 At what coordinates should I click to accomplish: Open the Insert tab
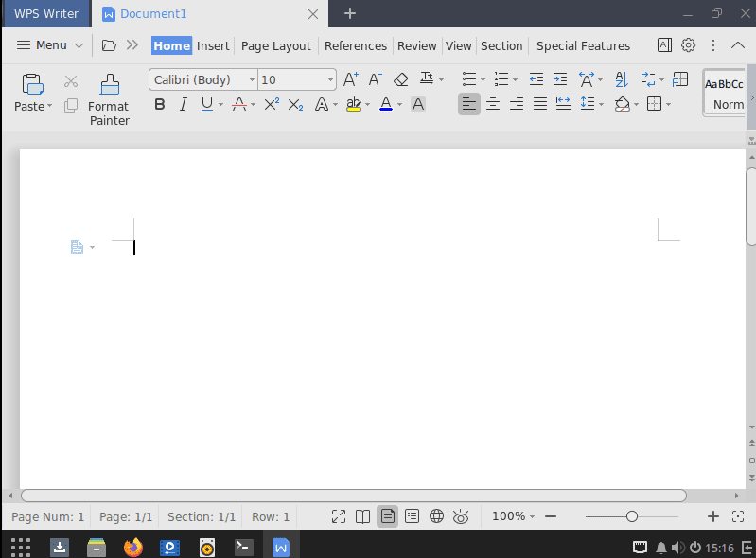(213, 45)
